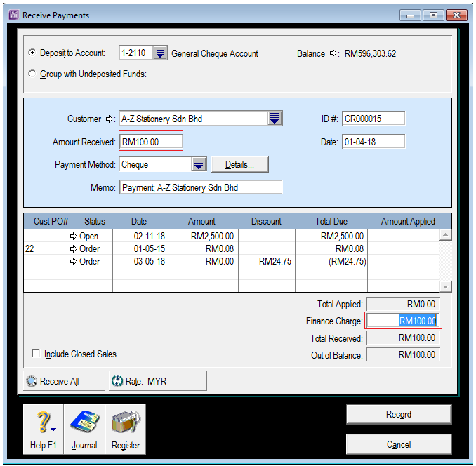Viewport: 476px width, 466px height.
Task: Maximize the Receive Payments window
Action: coord(433,15)
